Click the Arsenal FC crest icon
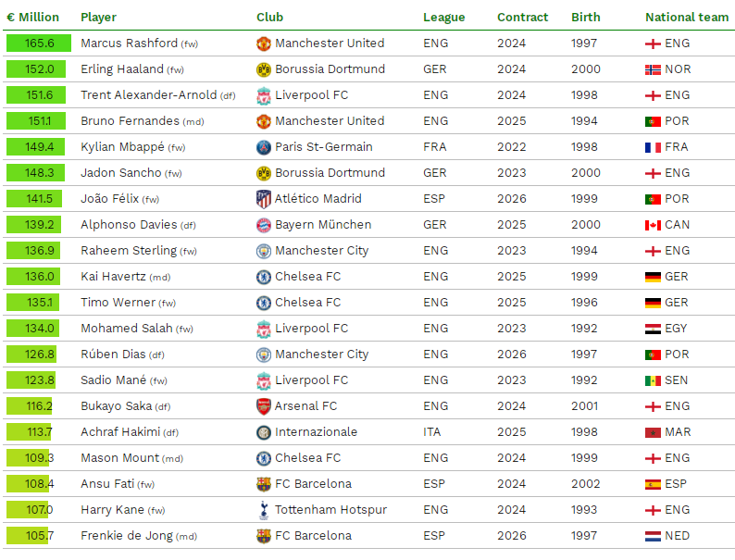Viewport: 735px width, 560px height. (x=264, y=406)
